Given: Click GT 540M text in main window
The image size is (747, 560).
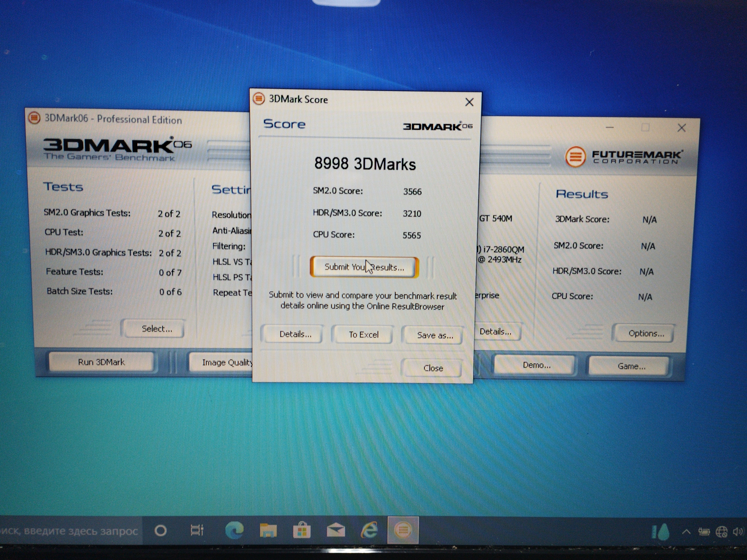Looking at the screenshot, I should click(x=496, y=219).
